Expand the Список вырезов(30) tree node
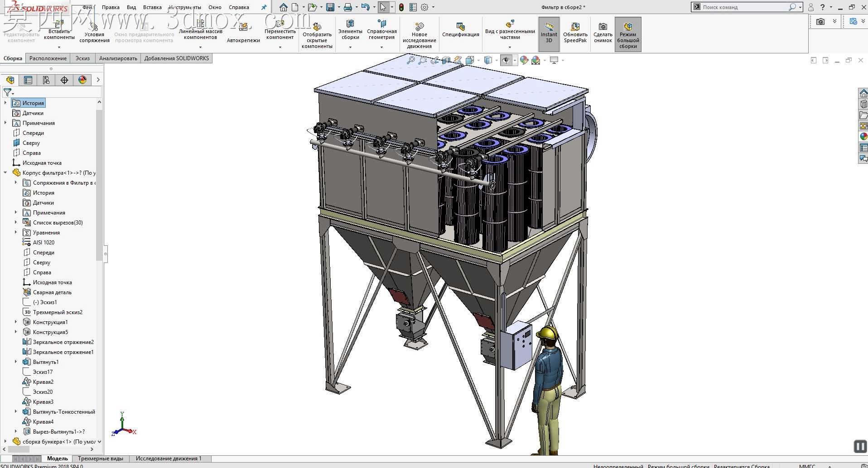The height and width of the screenshot is (468, 868). [x=16, y=222]
